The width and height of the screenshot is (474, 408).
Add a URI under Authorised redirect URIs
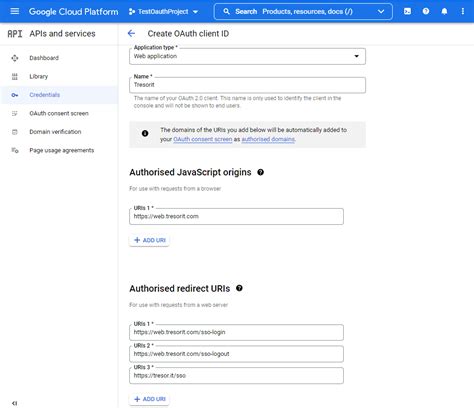[150, 399]
